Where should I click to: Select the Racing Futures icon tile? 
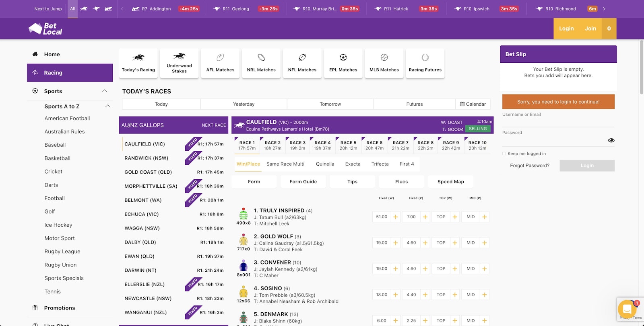[425, 57]
